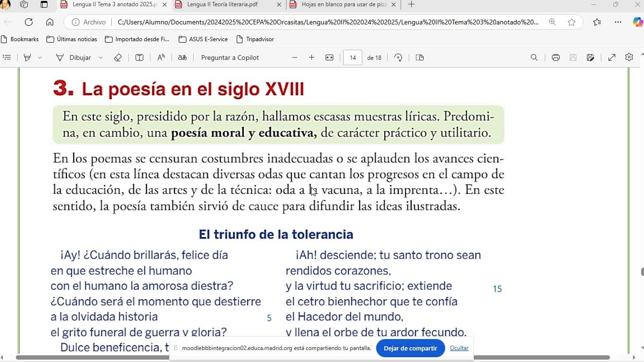Click Dejar de compartir button
Viewport: 644px width, 362px height.
(410, 348)
